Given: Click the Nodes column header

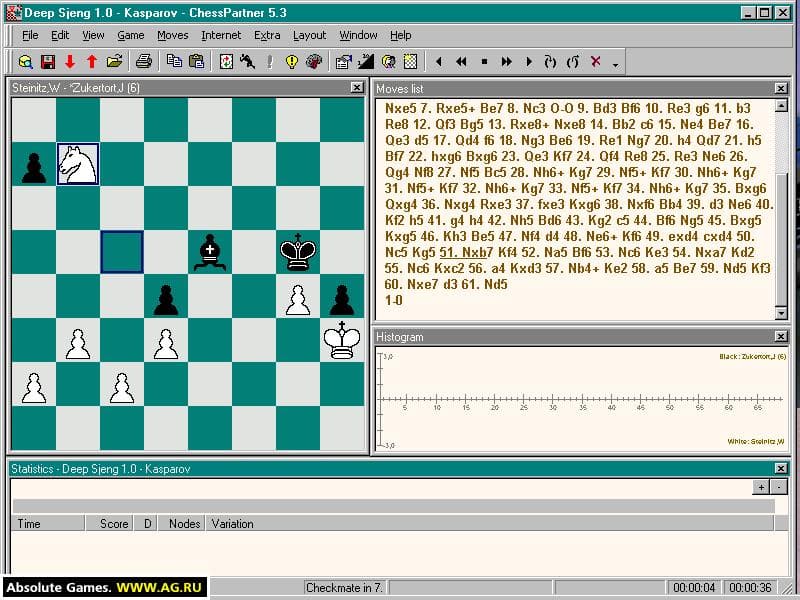Looking at the screenshot, I should [x=181, y=523].
